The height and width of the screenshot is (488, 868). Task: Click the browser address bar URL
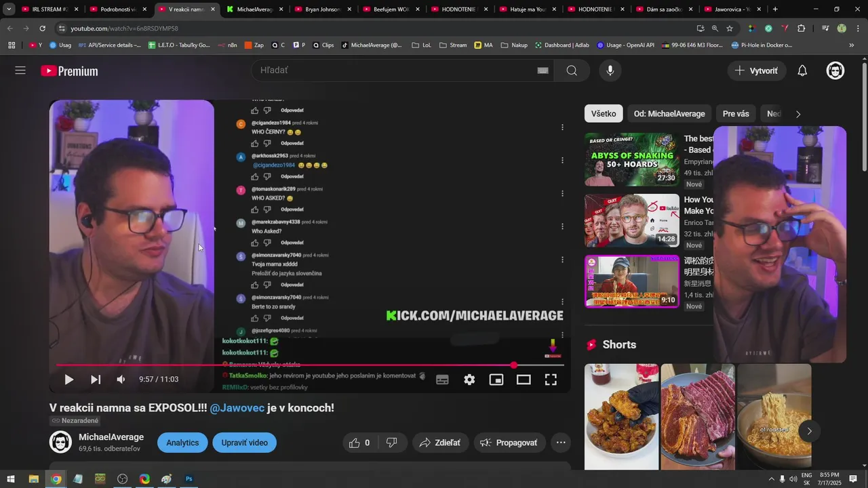(x=124, y=28)
